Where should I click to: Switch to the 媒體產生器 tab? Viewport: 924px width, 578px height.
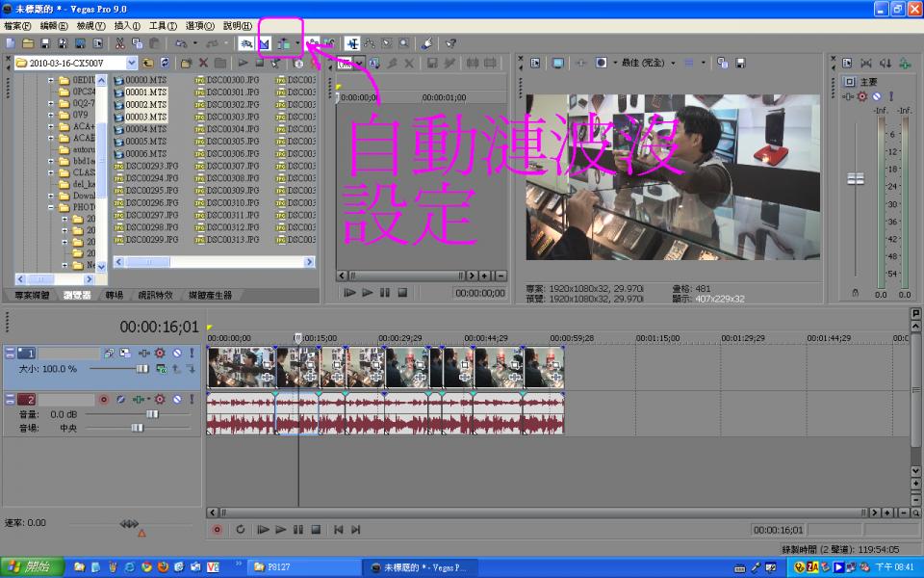(210, 295)
